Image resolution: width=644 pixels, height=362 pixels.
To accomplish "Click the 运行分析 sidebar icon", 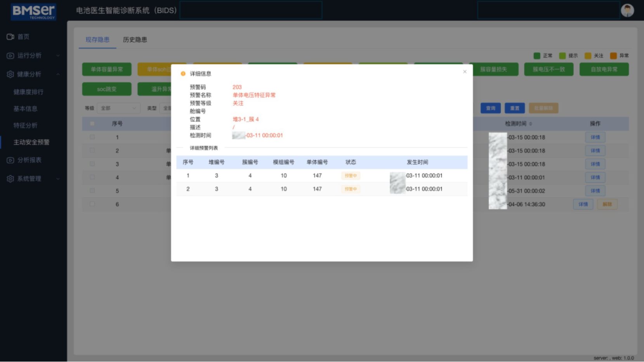I will [10, 55].
